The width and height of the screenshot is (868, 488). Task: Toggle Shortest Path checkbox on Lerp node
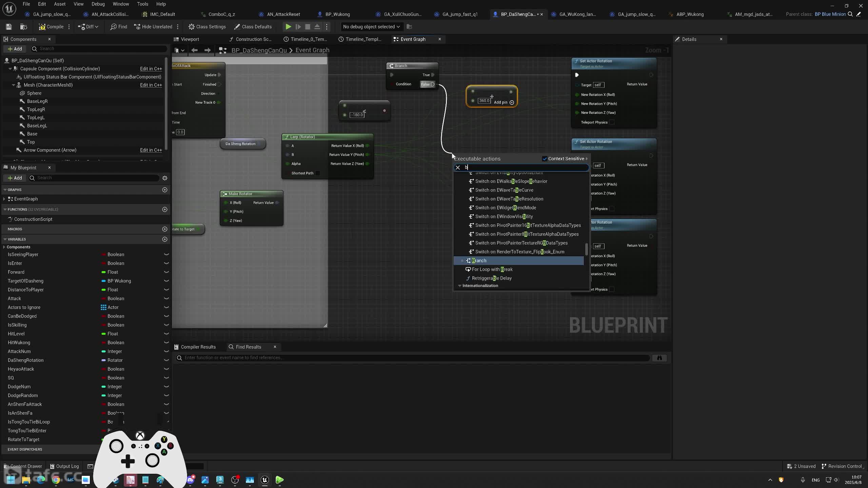318,173
